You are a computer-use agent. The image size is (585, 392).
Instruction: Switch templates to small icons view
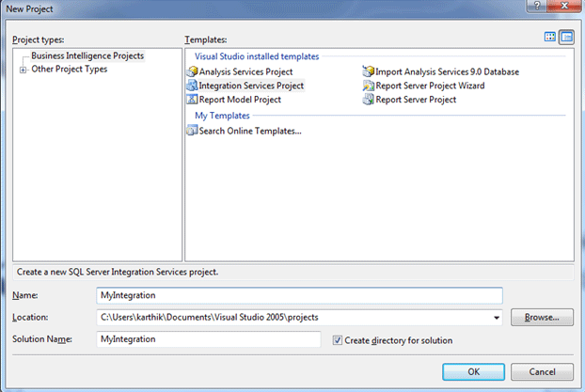click(566, 37)
